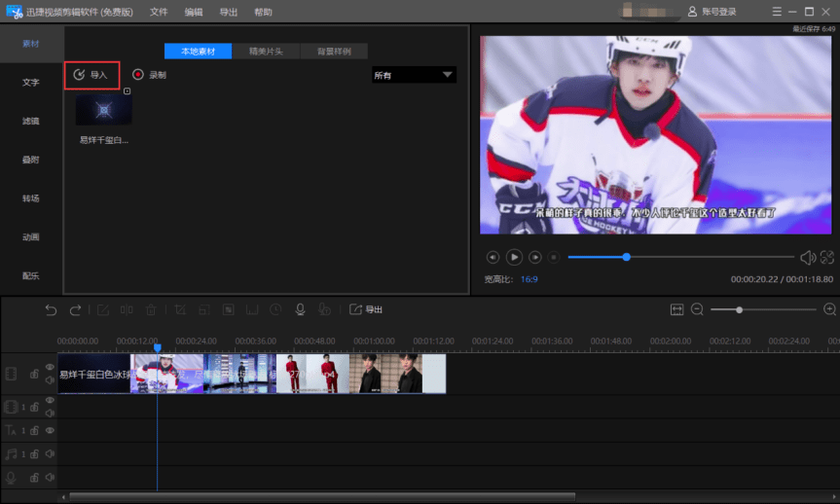This screenshot has width=840, height=504.
Task: Mute the overlay track speaker
Action: pyautogui.click(x=50, y=413)
